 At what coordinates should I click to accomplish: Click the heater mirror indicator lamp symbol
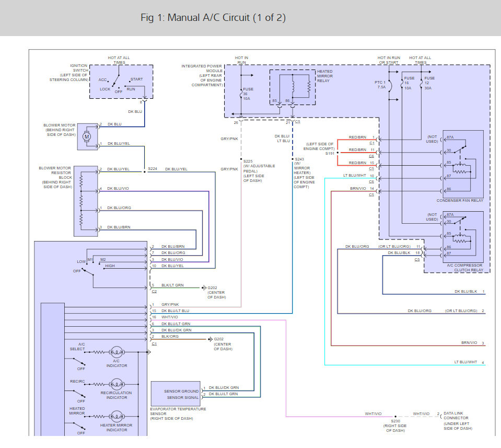[116, 416]
